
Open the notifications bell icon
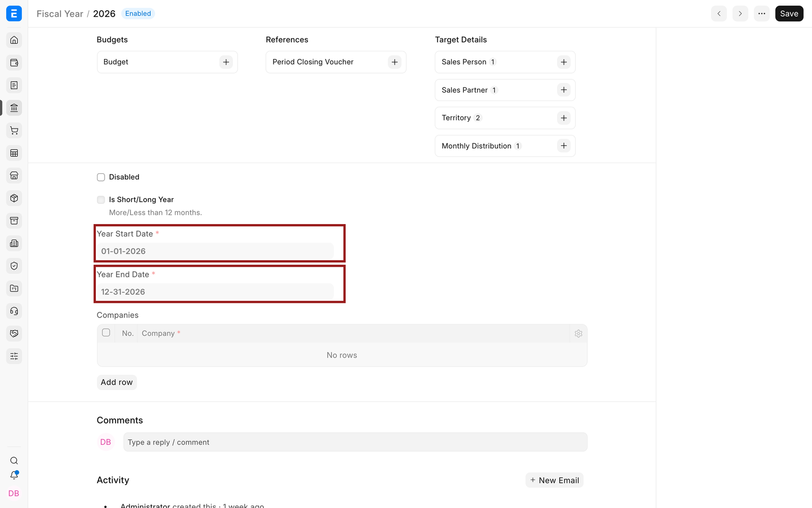pos(14,475)
